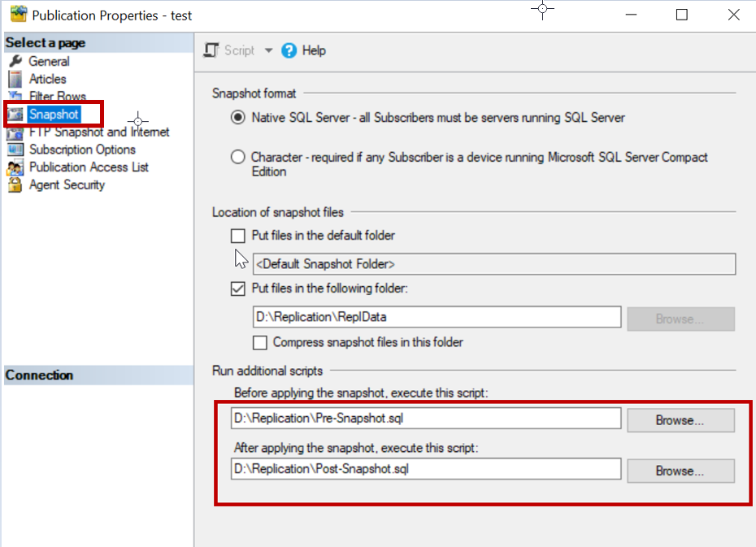Expand the Script dropdown arrow
Viewport: 756px width, 547px height.
(269, 50)
